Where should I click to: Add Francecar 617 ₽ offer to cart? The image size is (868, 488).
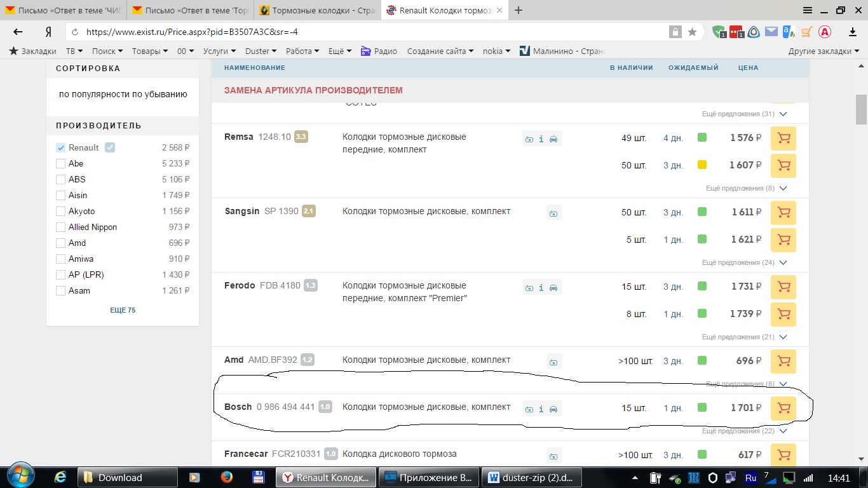tap(783, 455)
